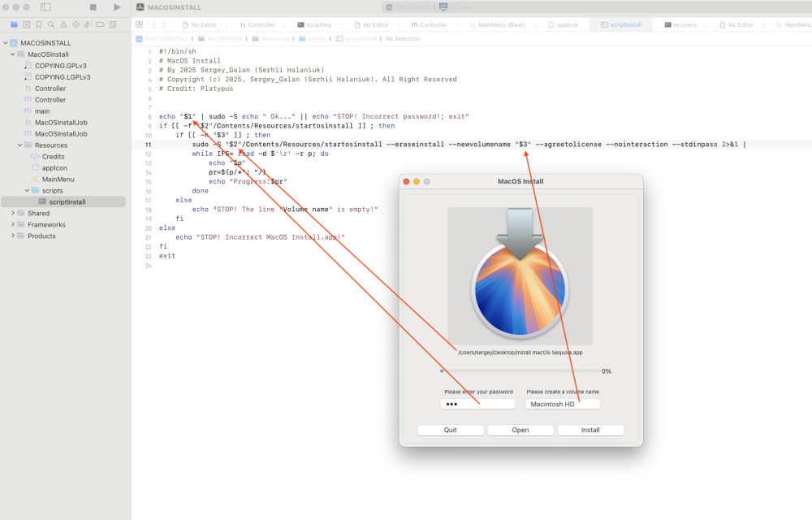Select COPYING.GPLv3 in the navigator
This screenshot has width=812, height=520.
tap(61, 66)
